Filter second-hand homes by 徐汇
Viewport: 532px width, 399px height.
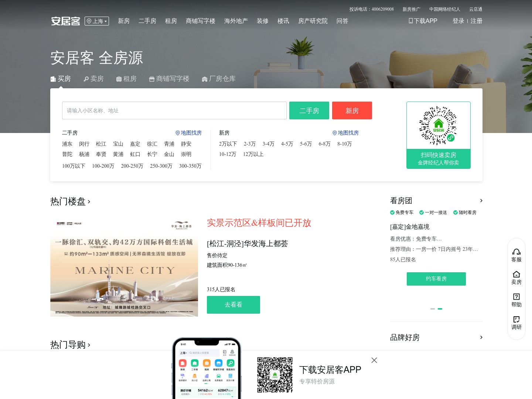152,144
